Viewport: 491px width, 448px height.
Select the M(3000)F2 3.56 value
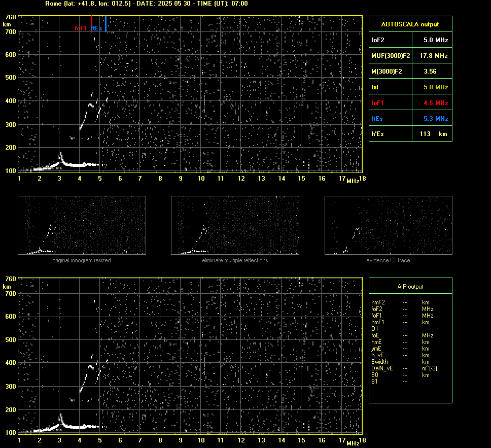(430, 72)
